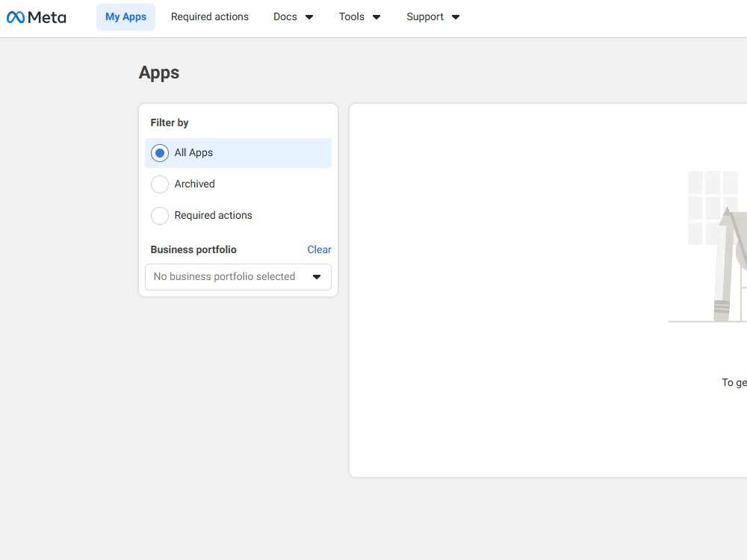Expand the Docs menu

click(293, 17)
